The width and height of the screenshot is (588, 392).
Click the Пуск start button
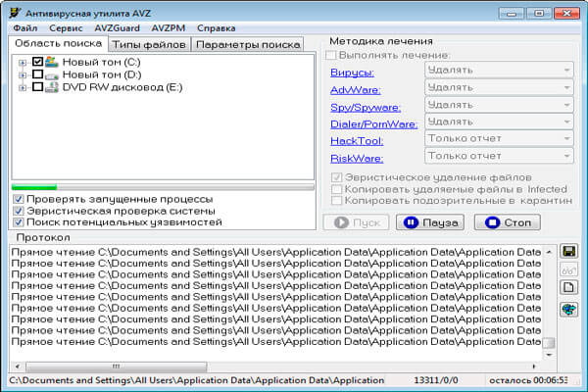pyautogui.click(x=357, y=222)
